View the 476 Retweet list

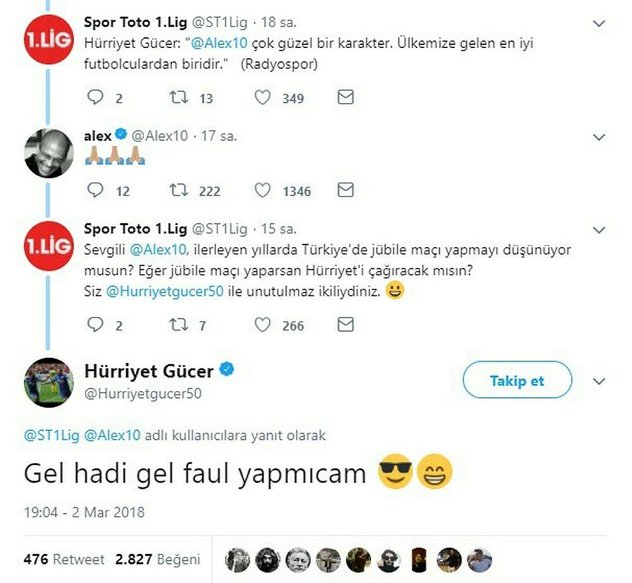click(x=64, y=559)
